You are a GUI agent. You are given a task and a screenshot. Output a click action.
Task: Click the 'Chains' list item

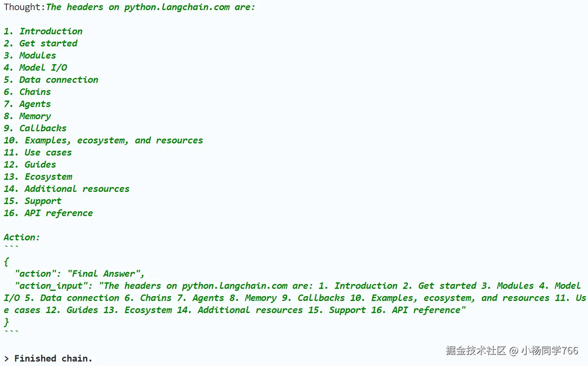(35, 92)
